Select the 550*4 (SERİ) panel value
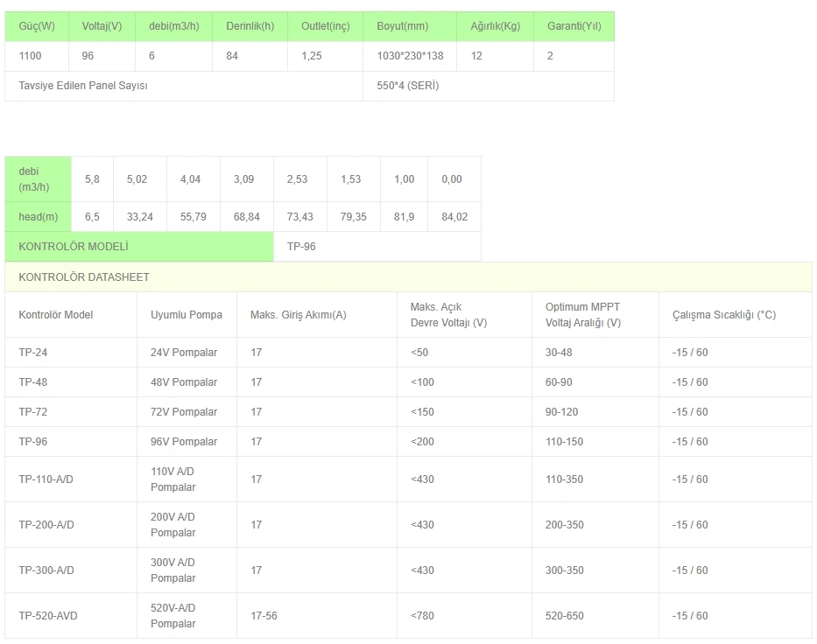The height and width of the screenshot is (644, 817). click(408, 86)
